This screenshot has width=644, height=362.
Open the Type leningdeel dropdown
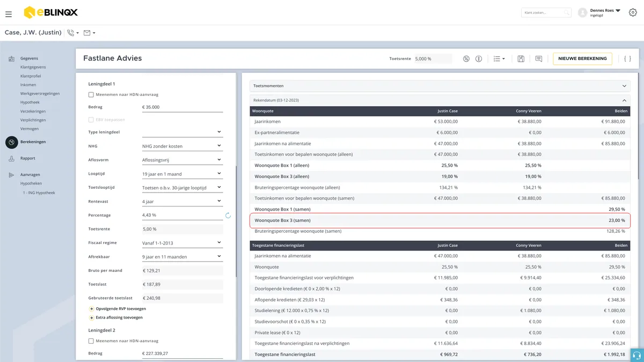pyautogui.click(x=182, y=132)
